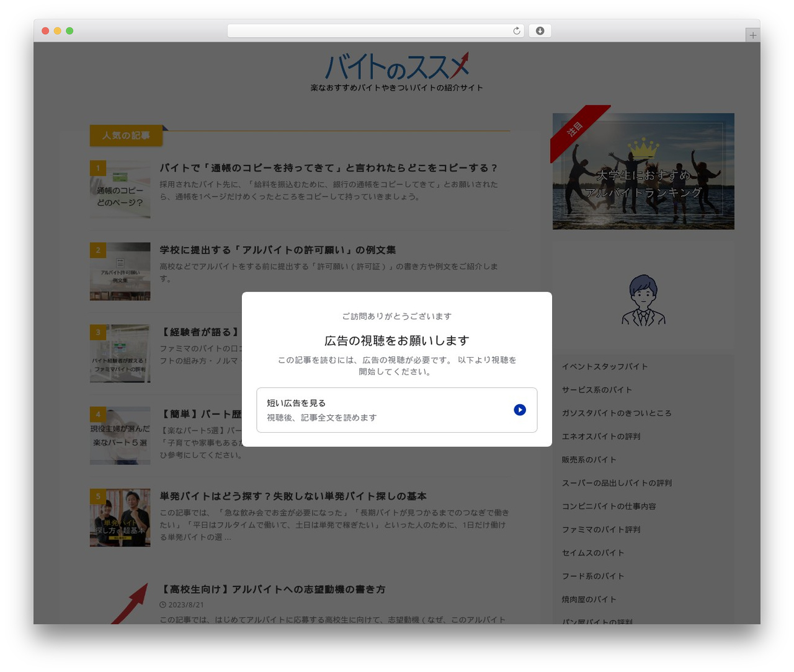Click the blue play icon in ad dialog
Image resolution: width=794 pixels, height=672 pixels.
[x=520, y=410]
